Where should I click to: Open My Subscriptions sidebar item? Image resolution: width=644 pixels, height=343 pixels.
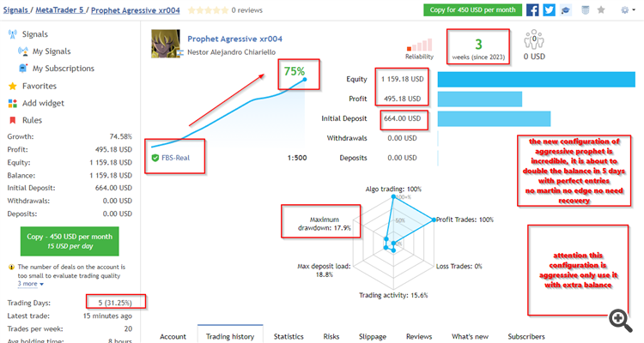coord(64,69)
